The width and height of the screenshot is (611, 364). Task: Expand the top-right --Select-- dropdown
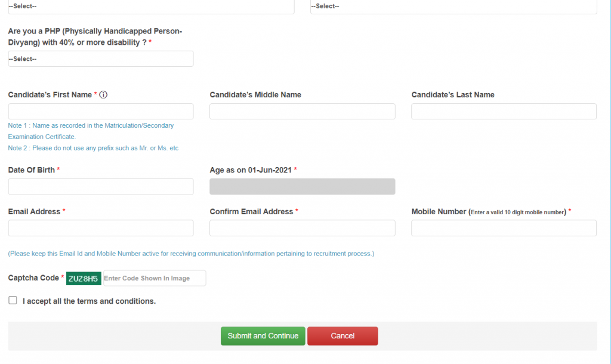tap(453, 7)
